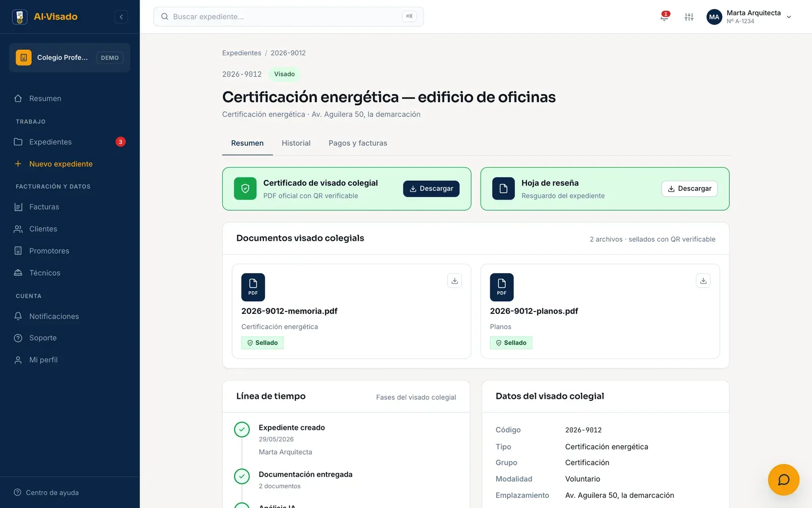Switch to the Historial tab
The height and width of the screenshot is (508, 812).
tap(296, 143)
